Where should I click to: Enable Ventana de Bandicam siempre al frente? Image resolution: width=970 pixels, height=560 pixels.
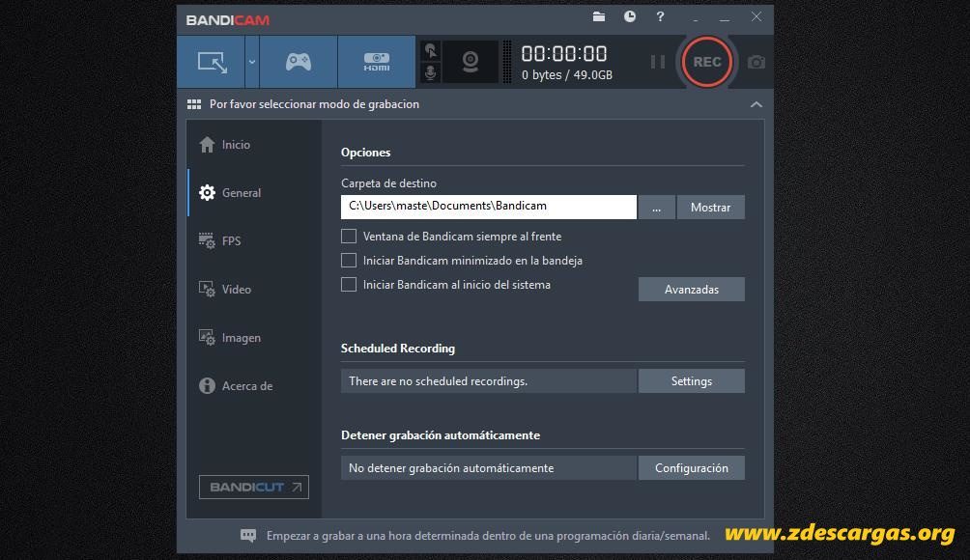coord(349,237)
